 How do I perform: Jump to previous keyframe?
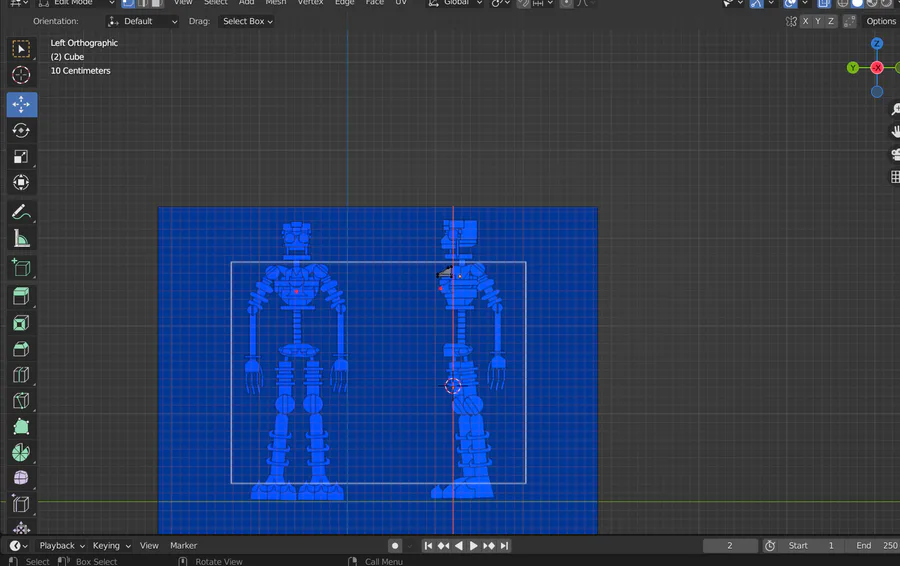443,546
